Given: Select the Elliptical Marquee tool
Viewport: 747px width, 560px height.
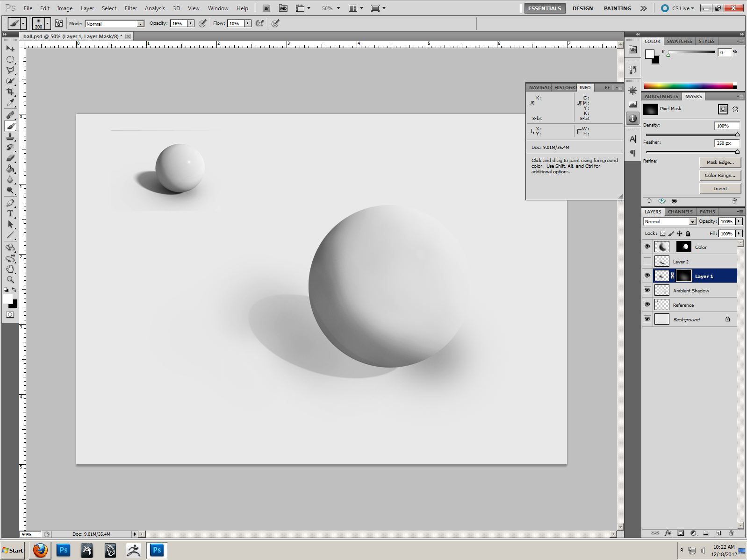Looking at the screenshot, I should (x=10, y=60).
